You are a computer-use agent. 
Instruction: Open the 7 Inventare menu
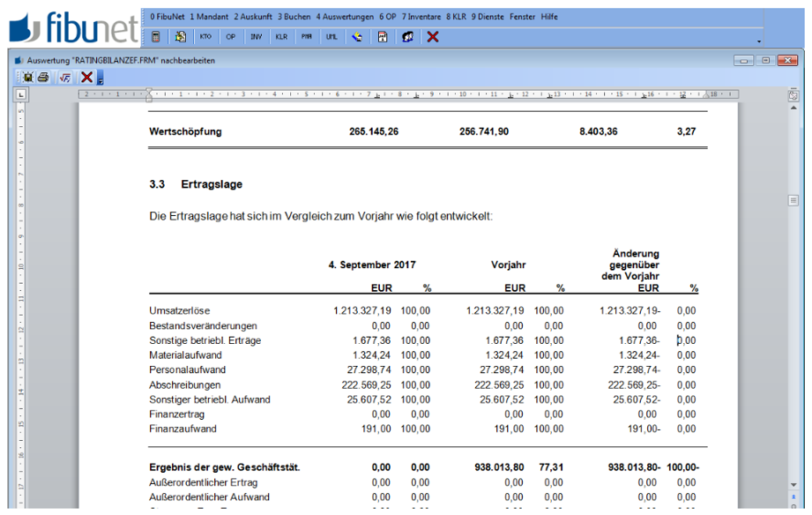point(421,17)
